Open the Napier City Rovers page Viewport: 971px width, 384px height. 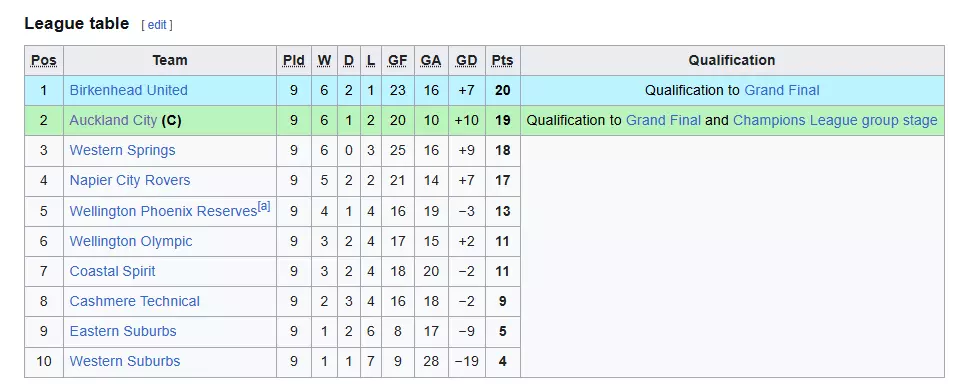tap(129, 180)
